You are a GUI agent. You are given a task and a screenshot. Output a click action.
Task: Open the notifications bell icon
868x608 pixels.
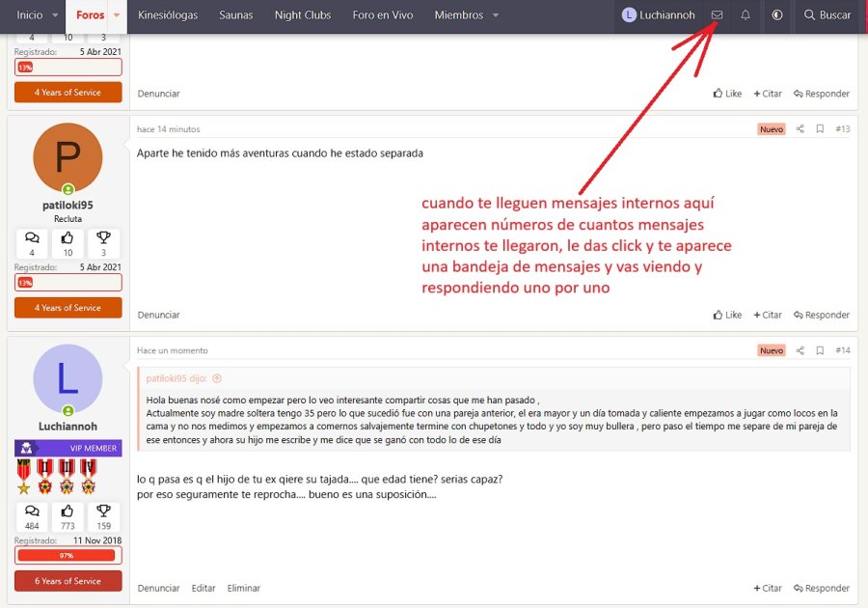point(746,15)
